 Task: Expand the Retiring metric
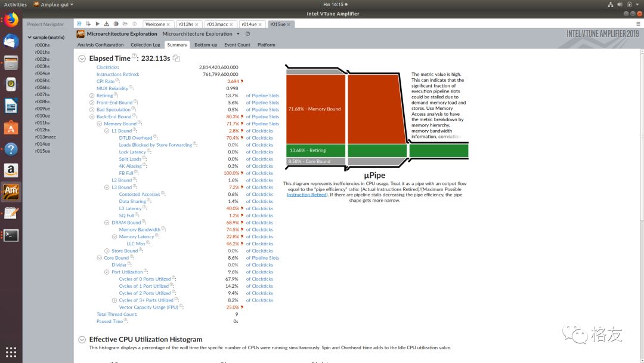click(92, 96)
